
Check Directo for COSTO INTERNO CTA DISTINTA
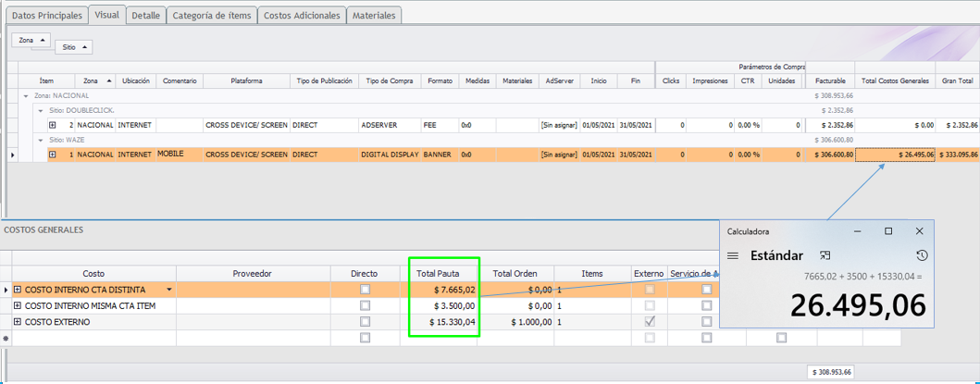365,290
